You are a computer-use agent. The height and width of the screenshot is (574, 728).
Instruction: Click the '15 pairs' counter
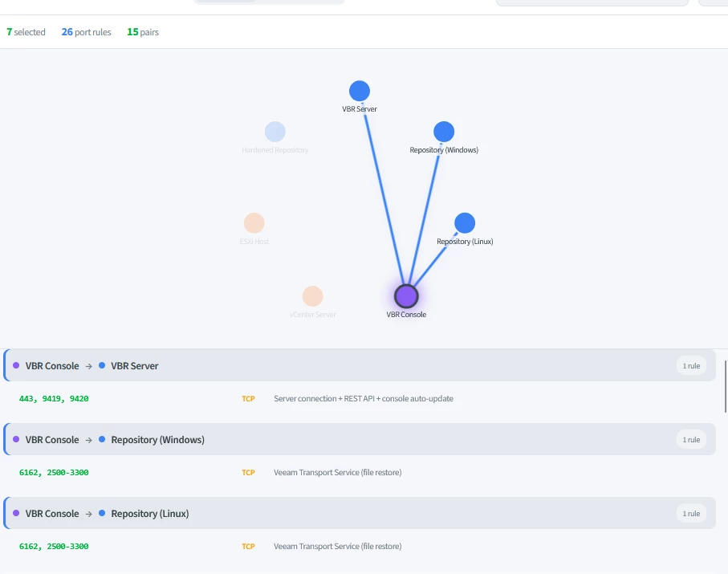(x=143, y=32)
